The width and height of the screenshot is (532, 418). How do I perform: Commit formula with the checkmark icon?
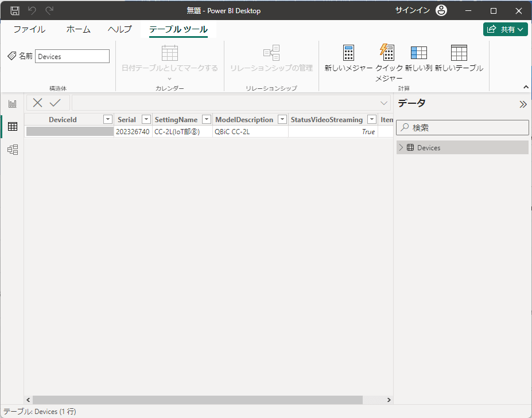55,103
